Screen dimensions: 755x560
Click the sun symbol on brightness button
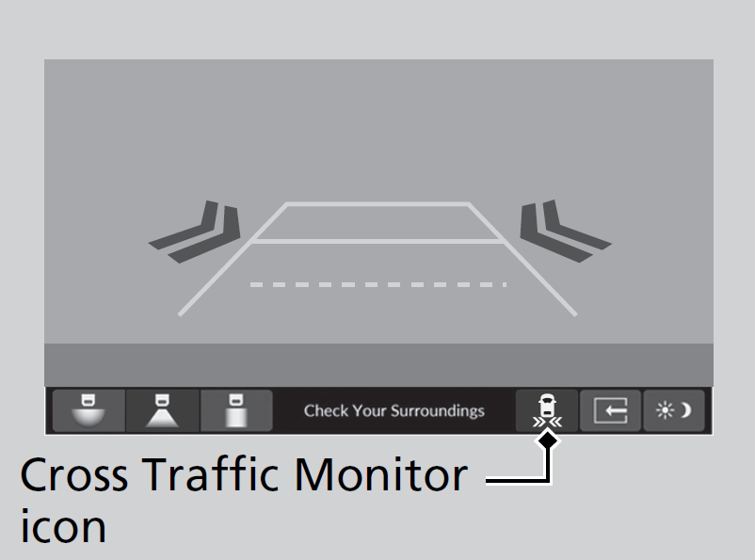click(x=665, y=410)
